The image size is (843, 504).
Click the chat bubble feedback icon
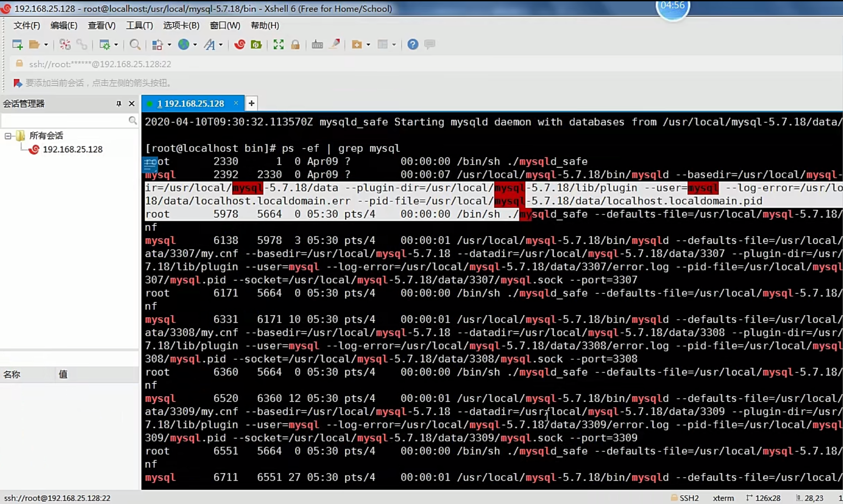coord(430,44)
